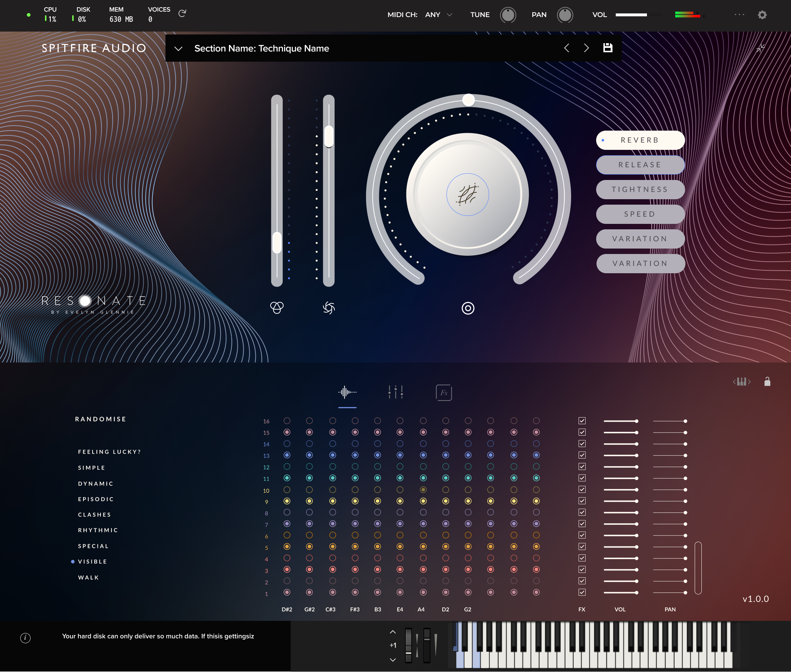The height and width of the screenshot is (672, 791).
Task: Choose the FEELING LUCKY? randomise option
Action: [x=109, y=452]
